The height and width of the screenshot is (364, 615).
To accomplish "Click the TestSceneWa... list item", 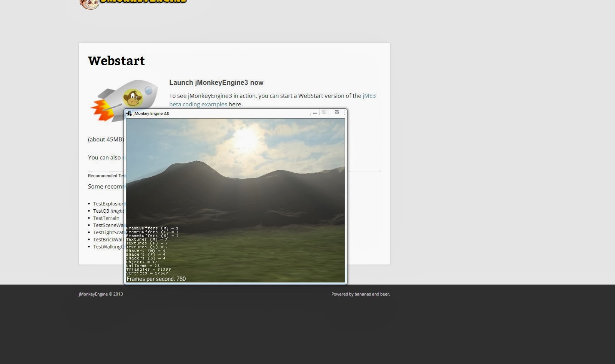I will 108,225.
